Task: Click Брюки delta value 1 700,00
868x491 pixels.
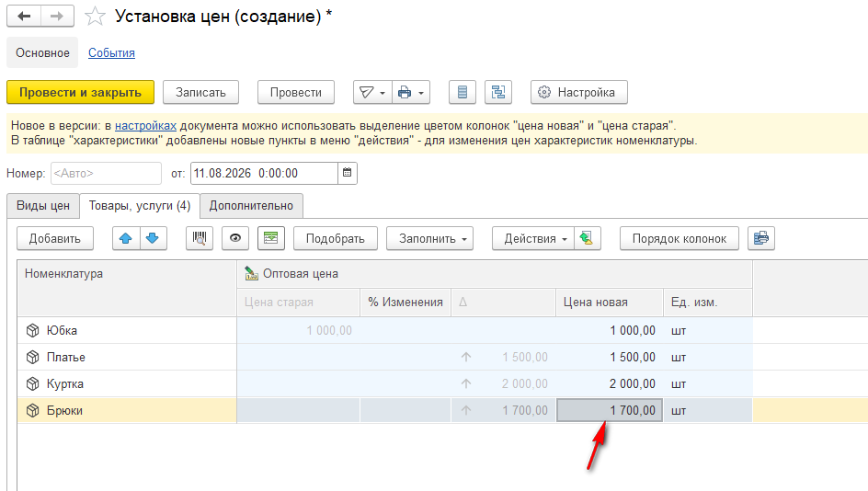Action: (x=525, y=410)
